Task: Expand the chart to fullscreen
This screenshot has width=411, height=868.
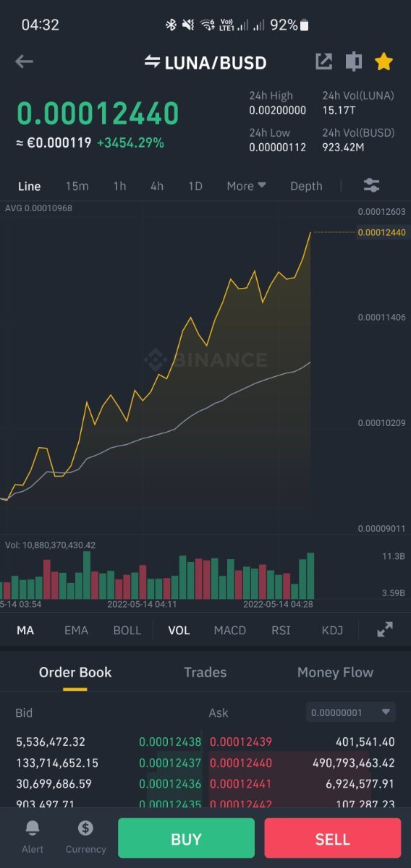Action: coord(385,630)
